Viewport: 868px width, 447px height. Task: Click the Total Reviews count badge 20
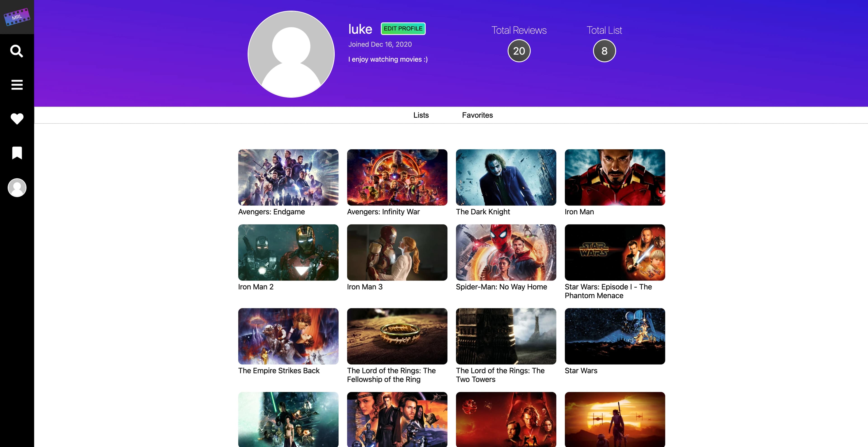pyautogui.click(x=519, y=51)
